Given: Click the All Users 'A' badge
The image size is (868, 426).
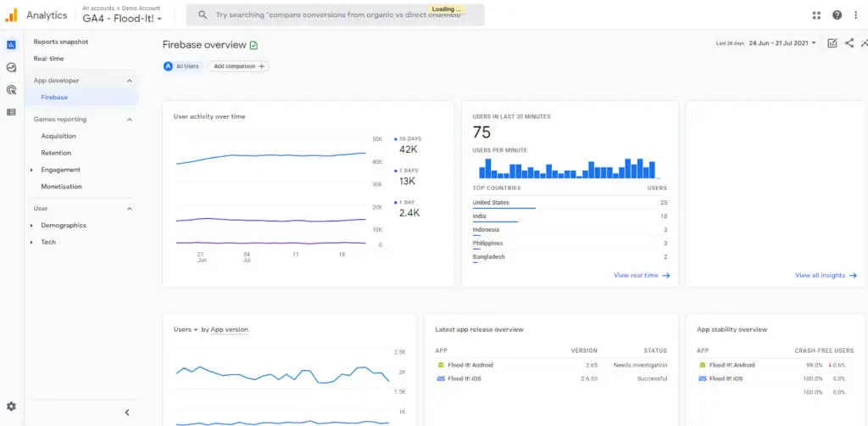Looking at the screenshot, I should coord(169,66).
